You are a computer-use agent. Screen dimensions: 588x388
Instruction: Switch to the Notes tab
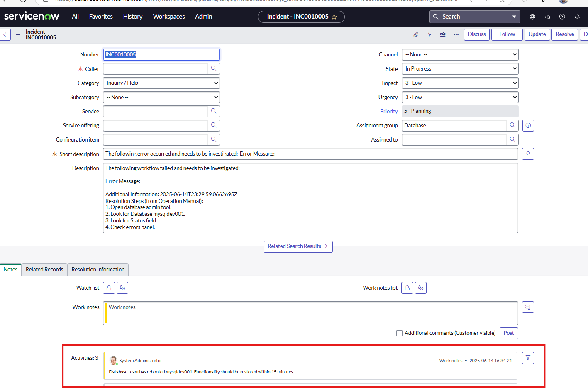pyautogui.click(x=11, y=269)
